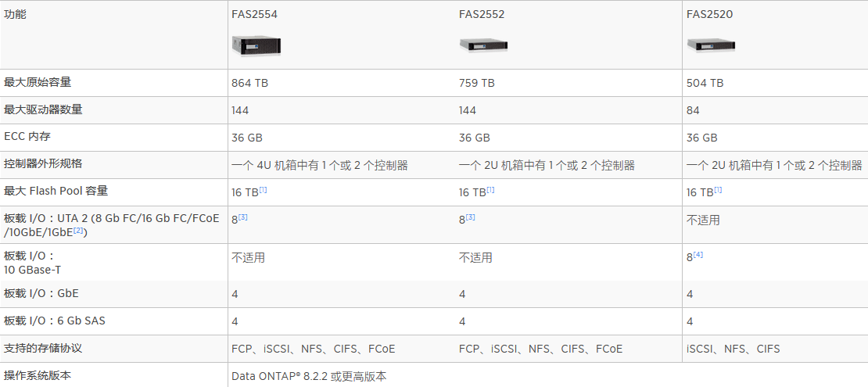Image resolution: width=868 pixels, height=387 pixels.
Task: Click the FAS2554 column heading
Action: tap(254, 14)
